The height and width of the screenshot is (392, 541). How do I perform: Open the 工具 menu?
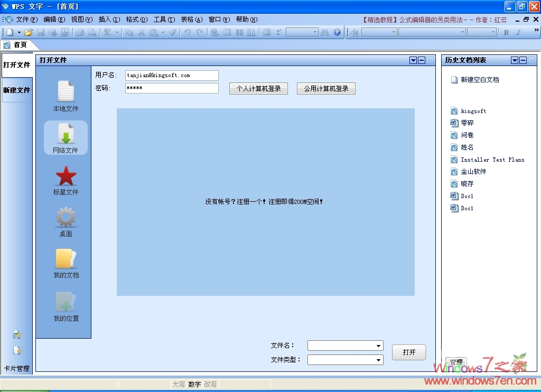[x=164, y=20]
